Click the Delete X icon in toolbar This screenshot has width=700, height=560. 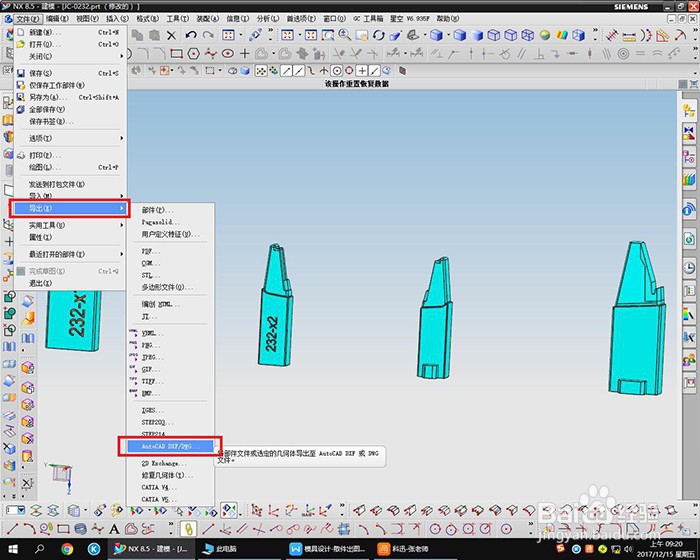tap(171, 35)
